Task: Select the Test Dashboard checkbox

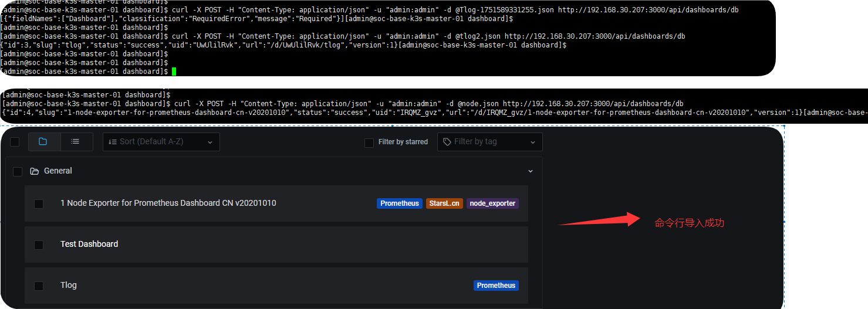Action: [x=39, y=245]
